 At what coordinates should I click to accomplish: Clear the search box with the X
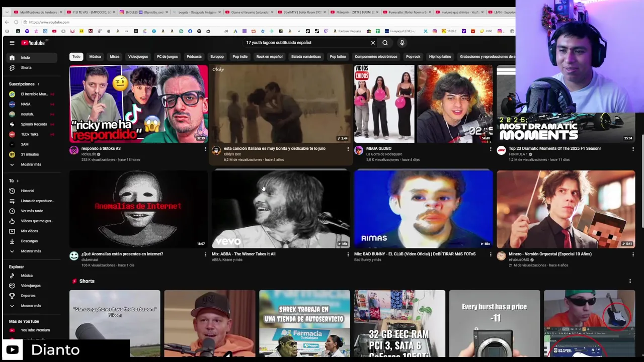pos(373,43)
